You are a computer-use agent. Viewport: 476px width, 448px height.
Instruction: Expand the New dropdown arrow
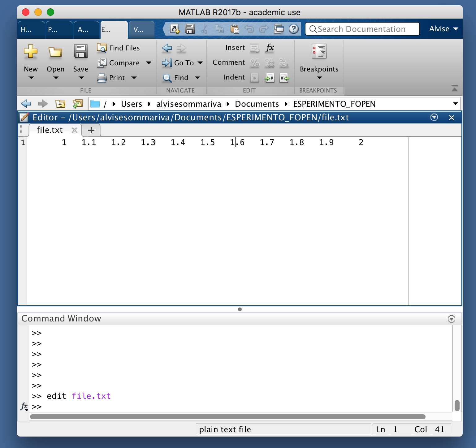click(x=31, y=78)
